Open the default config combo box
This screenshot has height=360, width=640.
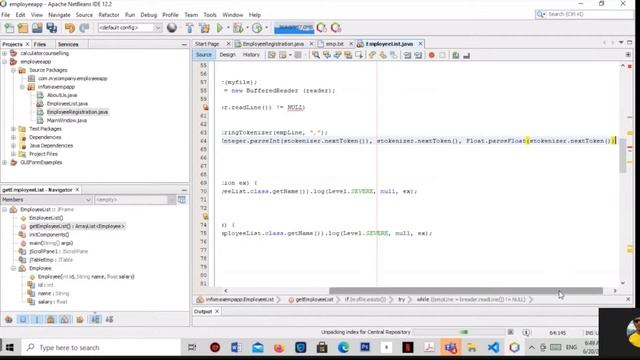[130, 28]
